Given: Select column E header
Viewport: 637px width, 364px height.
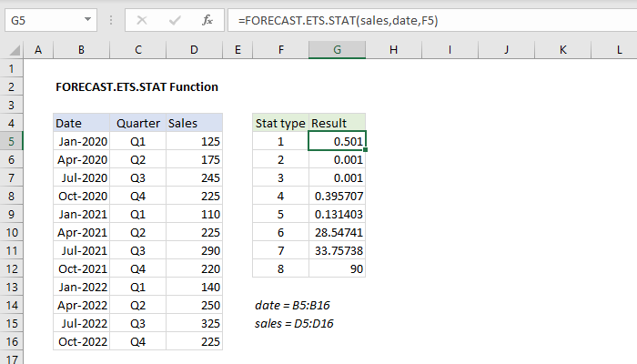Looking at the screenshot, I should click(238, 50).
